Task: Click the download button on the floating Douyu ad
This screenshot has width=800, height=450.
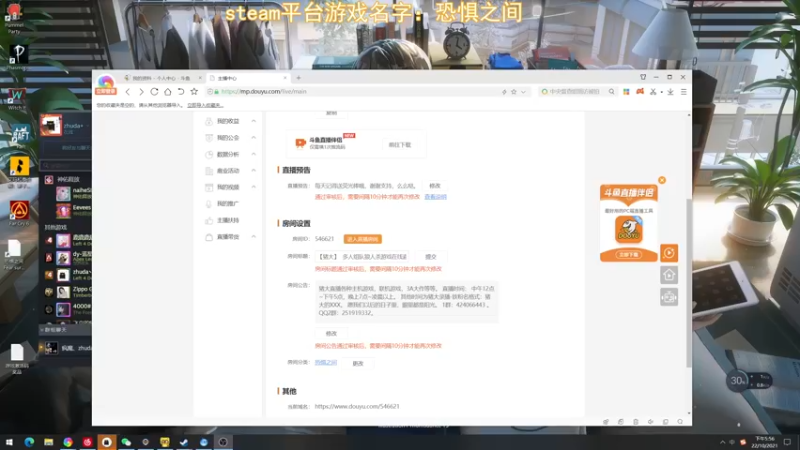Action: click(x=629, y=254)
